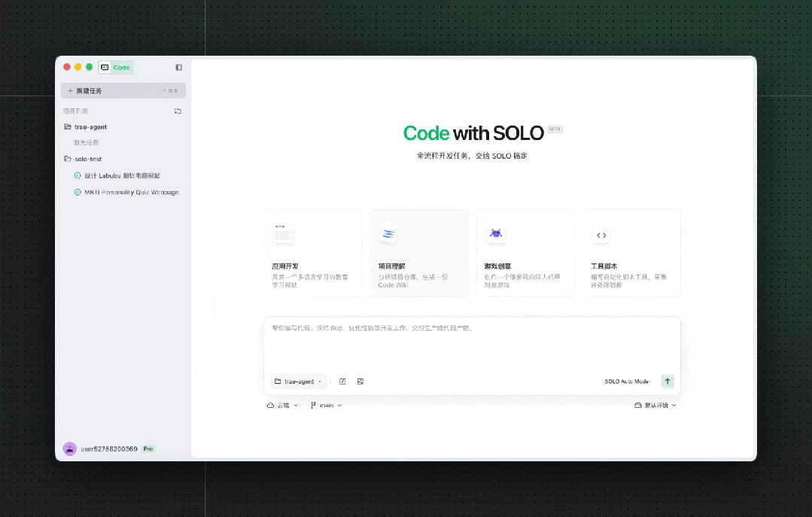Screen dimensions: 812x517
Task: Click the SOLO Auto Mode selector
Action: pos(628,382)
